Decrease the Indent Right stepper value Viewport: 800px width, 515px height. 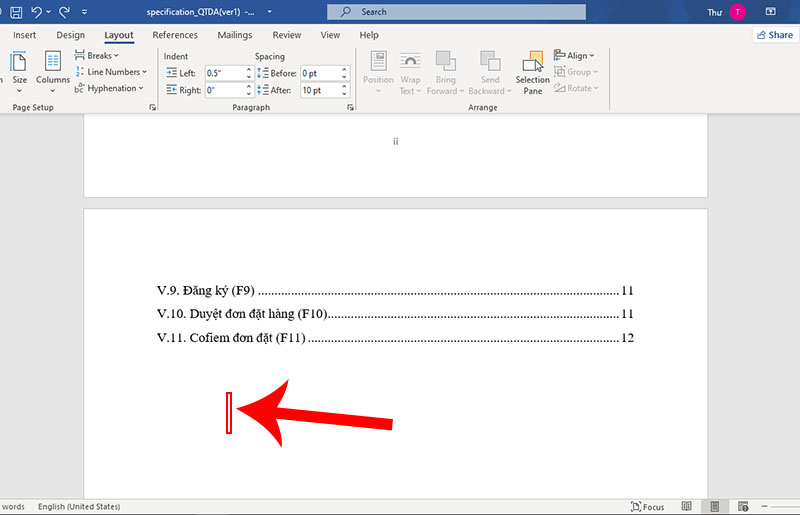click(249, 93)
